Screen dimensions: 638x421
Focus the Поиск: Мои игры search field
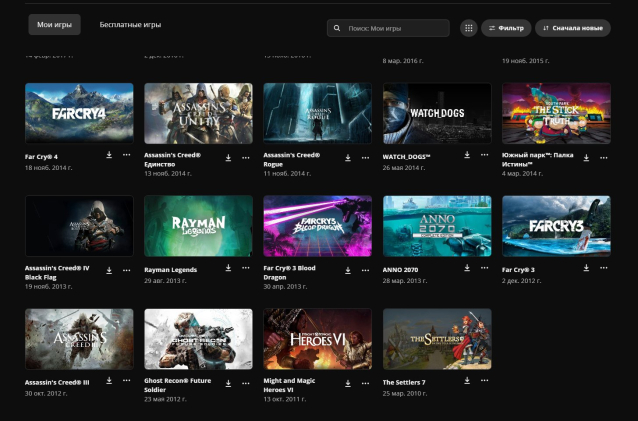[x=388, y=28]
